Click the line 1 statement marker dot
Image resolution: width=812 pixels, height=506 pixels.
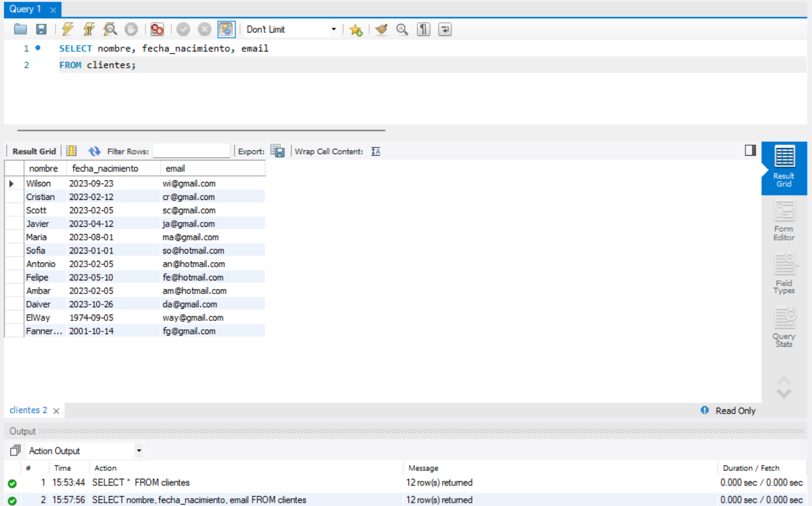pos(38,48)
